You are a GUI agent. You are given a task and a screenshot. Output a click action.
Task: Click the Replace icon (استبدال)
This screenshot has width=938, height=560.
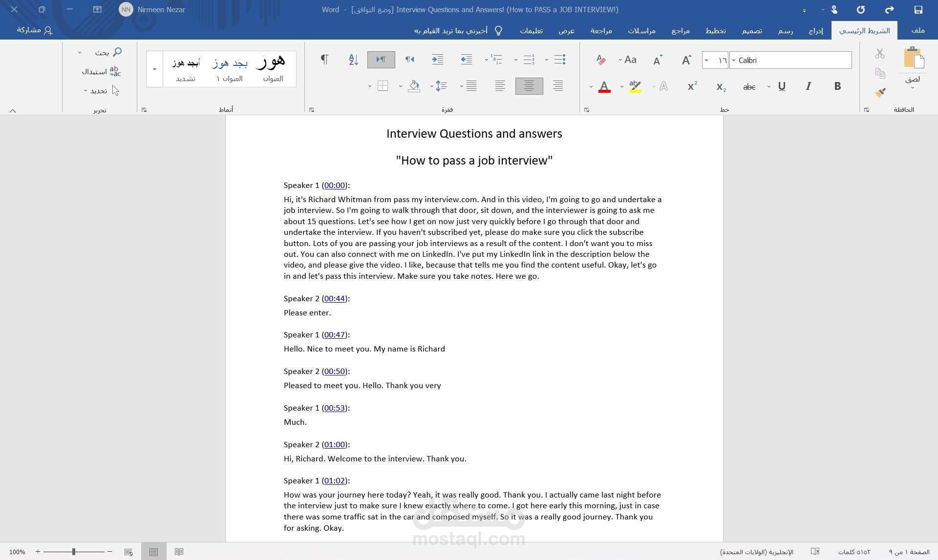point(115,71)
